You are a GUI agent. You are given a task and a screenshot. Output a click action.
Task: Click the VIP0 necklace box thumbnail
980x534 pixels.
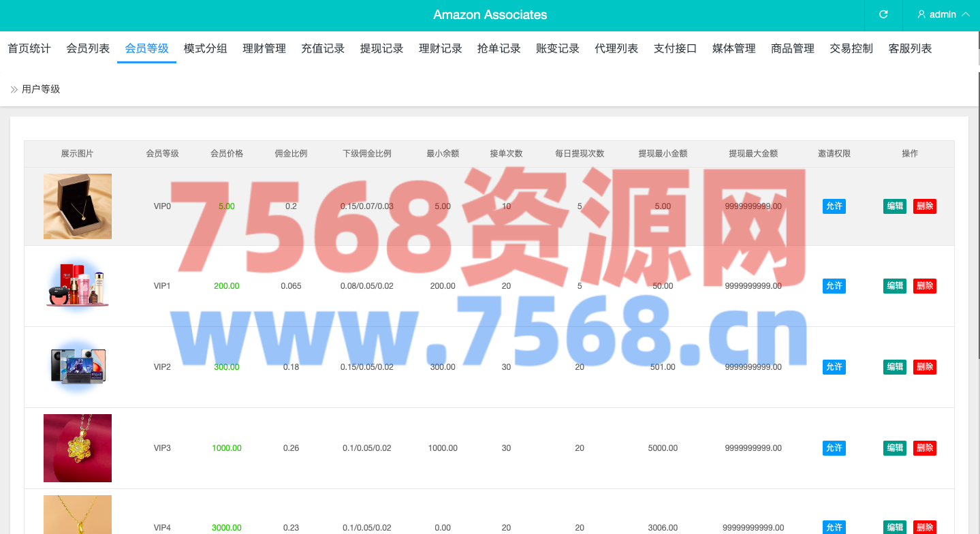click(78, 206)
